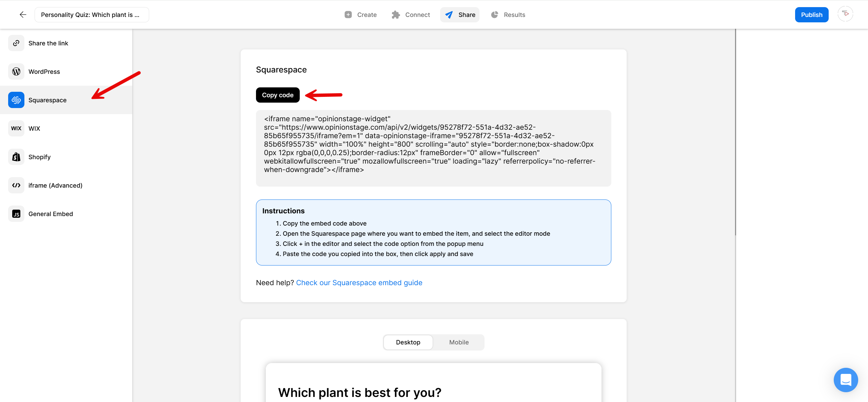This screenshot has width=868, height=402.
Task: Click the WIX embed icon
Action: point(16,128)
